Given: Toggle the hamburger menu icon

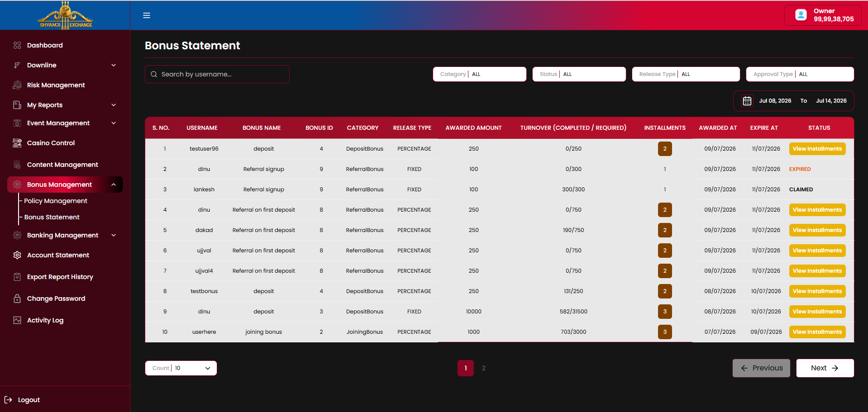Looking at the screenshot, I should pos(147,15).
